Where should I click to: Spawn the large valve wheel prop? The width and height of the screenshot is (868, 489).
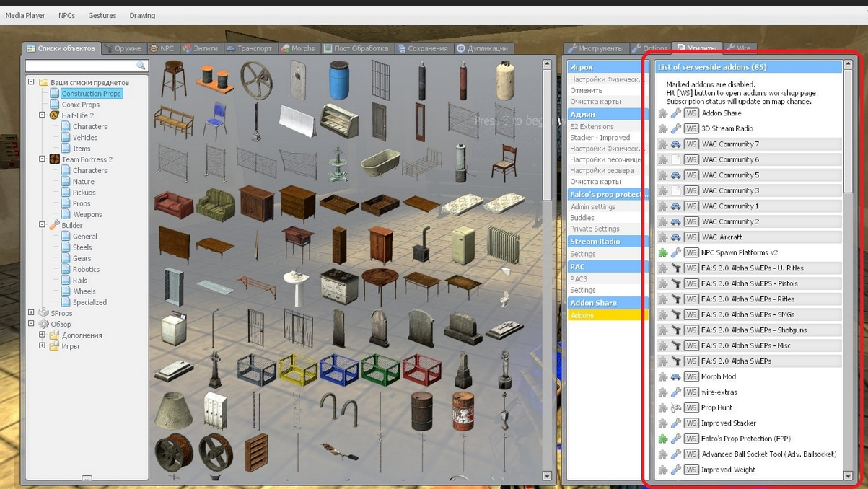(256, 81)
